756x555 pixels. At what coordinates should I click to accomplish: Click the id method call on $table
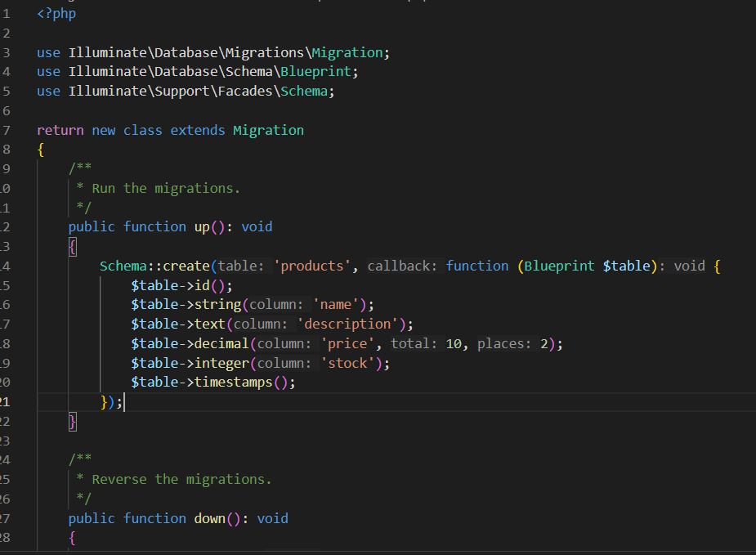(203, 285)
